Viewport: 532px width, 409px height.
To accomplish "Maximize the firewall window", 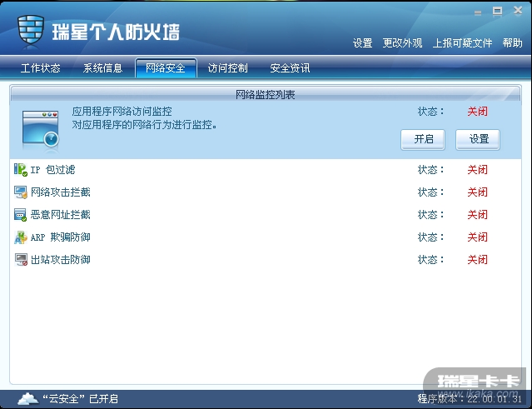I will pyautogui.click(x=497, y=11).
